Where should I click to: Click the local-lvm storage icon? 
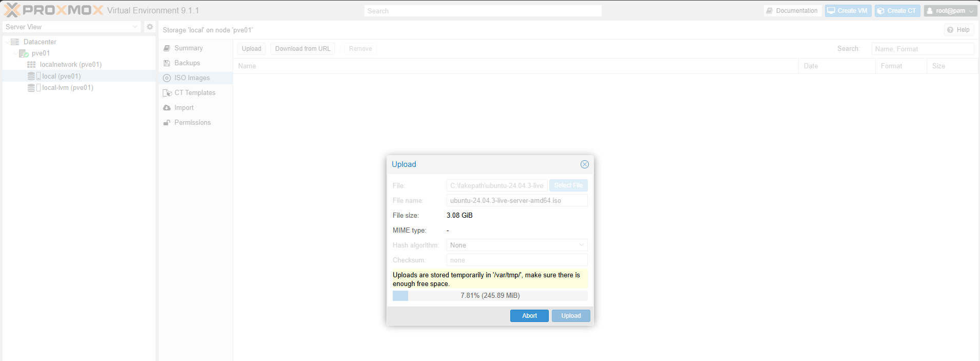[34, 88]
